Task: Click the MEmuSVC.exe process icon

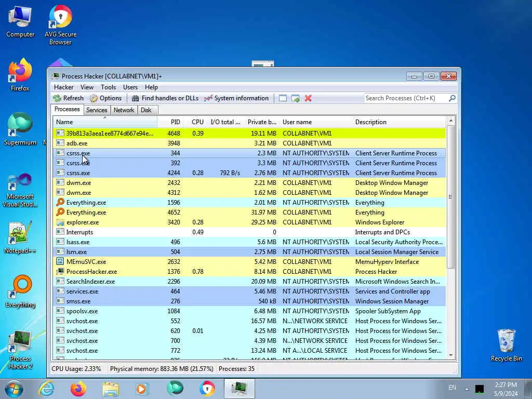Action: [60, 261]
